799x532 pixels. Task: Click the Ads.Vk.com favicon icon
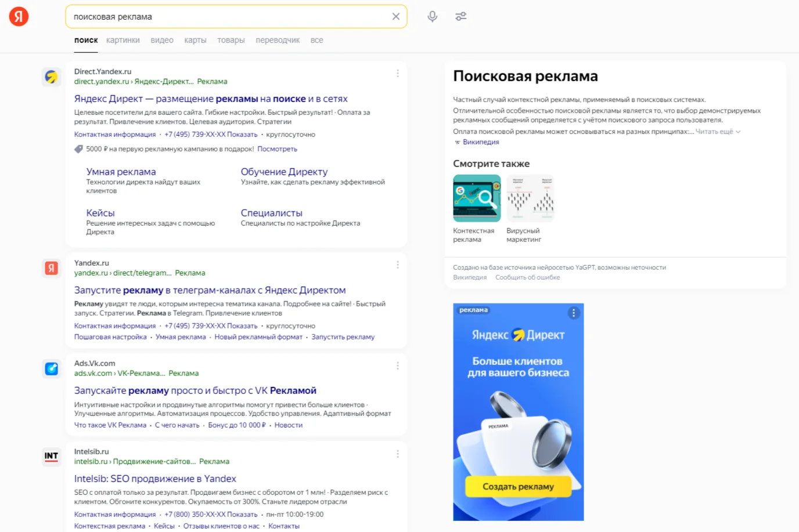pos(52,368)
